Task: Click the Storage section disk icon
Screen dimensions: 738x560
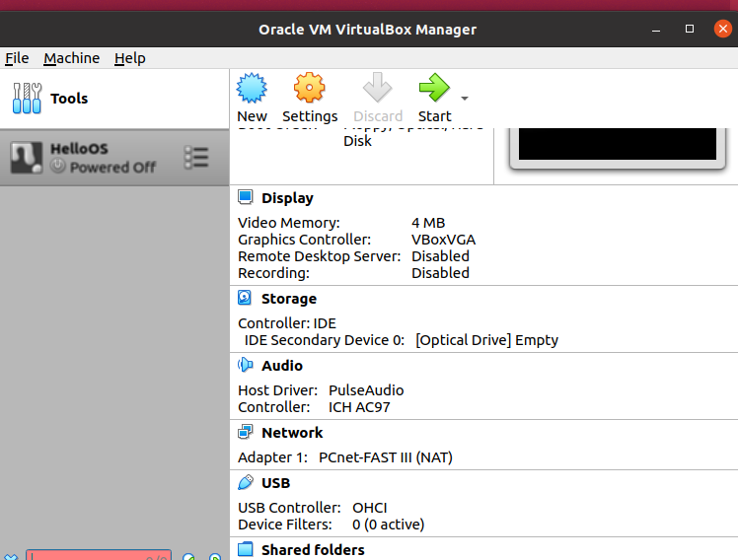Action: point(246,299)
